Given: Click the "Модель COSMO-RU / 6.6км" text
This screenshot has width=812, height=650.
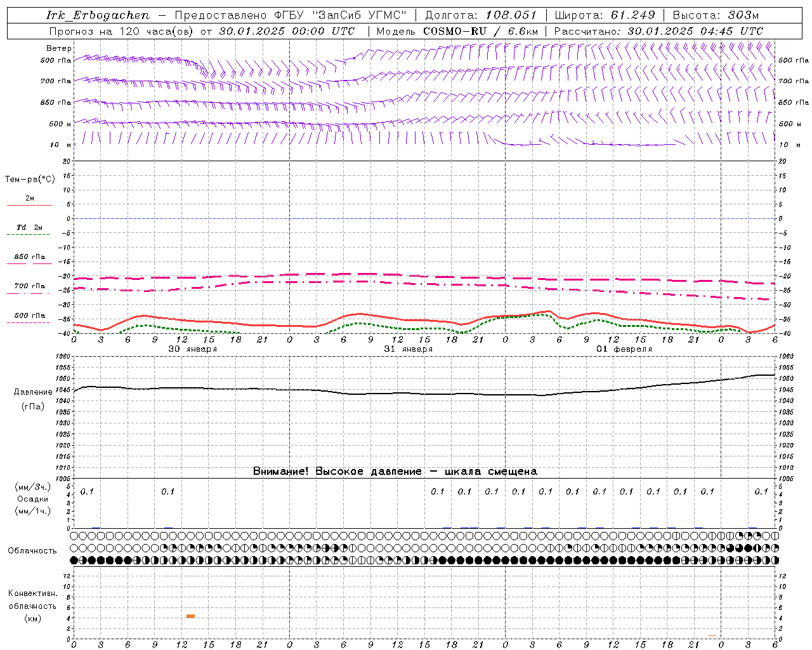Looking at the screenshot, I should pyautogui.click(x=457, y=31).
